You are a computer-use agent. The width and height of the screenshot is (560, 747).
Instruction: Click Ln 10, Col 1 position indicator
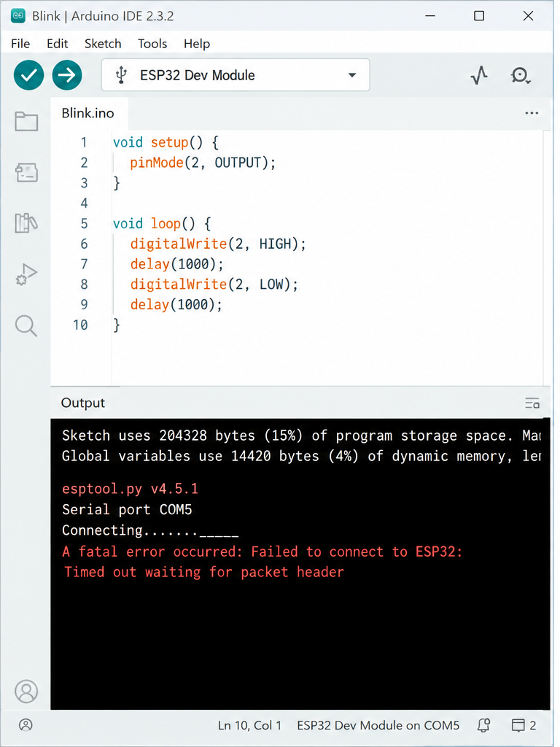pyautogui.click(x=249, y=725)
